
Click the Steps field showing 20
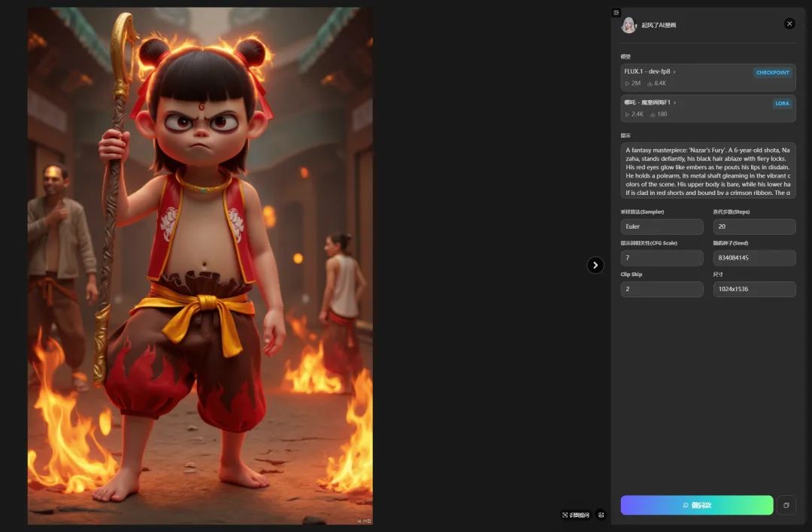pos(754,226)
